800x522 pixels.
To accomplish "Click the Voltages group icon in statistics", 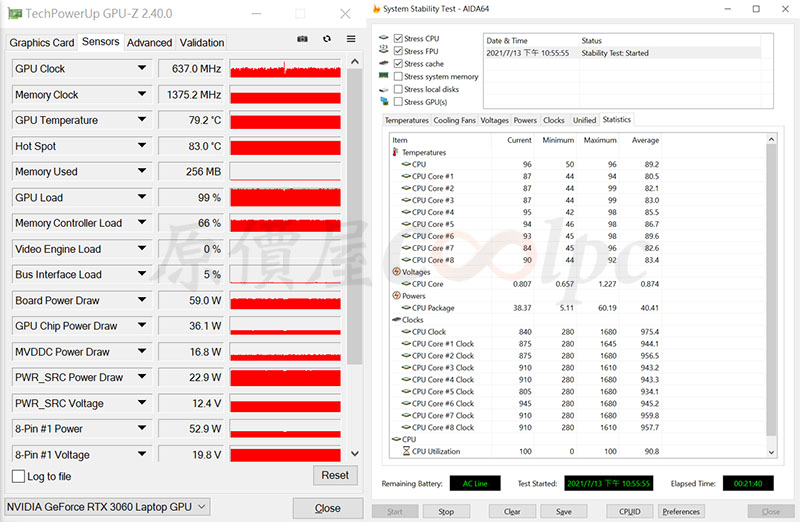I will point(396,271).
